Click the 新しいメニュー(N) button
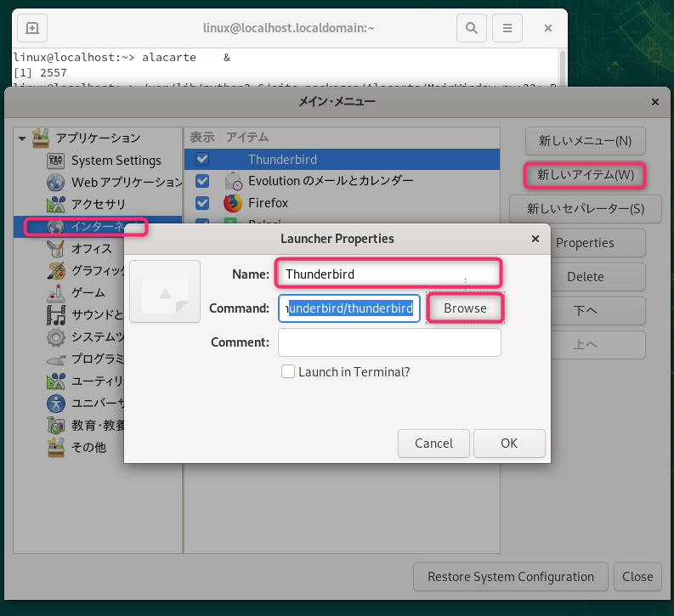The width and height of the screenshot is (674, 616). tap(585, 141)
